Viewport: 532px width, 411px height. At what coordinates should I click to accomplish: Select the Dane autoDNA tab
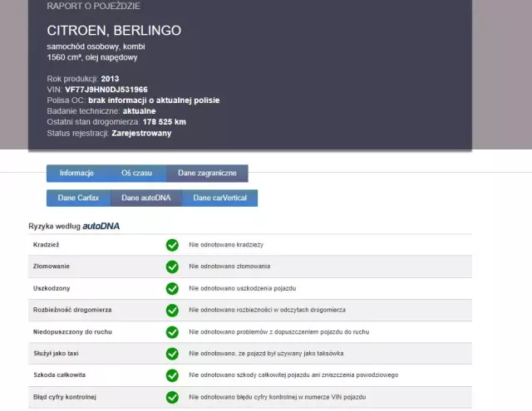pyautogui.click(x=146, y=198)
